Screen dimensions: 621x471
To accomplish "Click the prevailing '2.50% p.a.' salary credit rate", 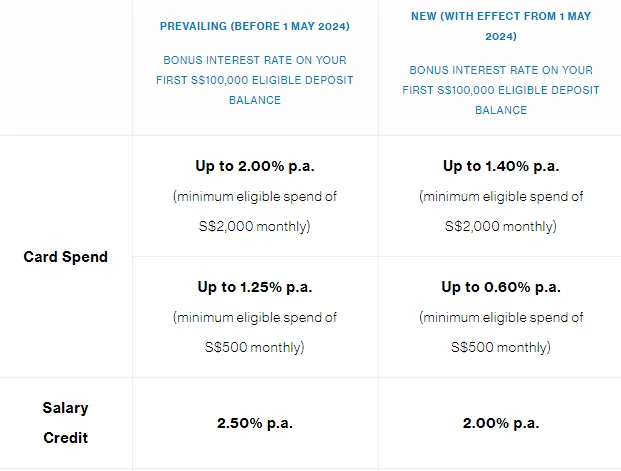I will pos(255,423).
